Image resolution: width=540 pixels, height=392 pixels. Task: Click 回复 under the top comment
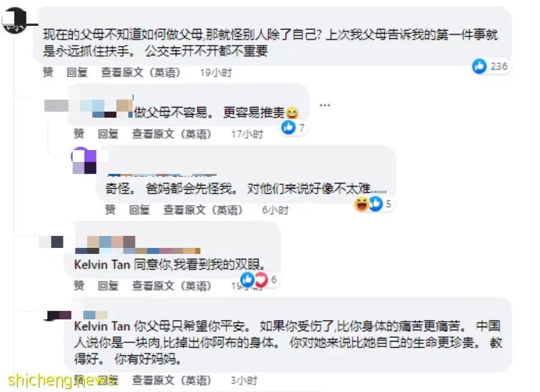pyautogui.click(x=77, y=73)
